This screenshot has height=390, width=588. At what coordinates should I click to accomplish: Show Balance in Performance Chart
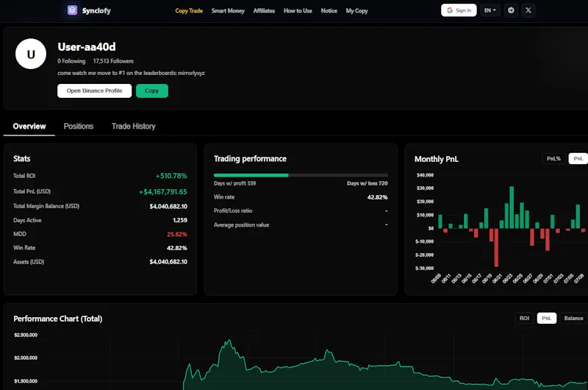click(x=573, y=319)
